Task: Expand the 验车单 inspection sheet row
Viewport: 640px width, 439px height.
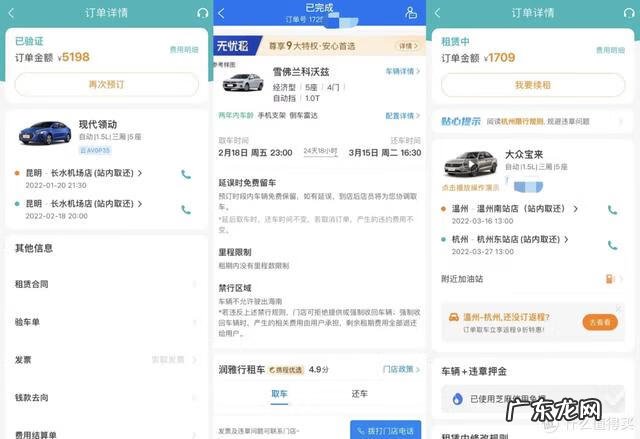Action: coord(107,322)
